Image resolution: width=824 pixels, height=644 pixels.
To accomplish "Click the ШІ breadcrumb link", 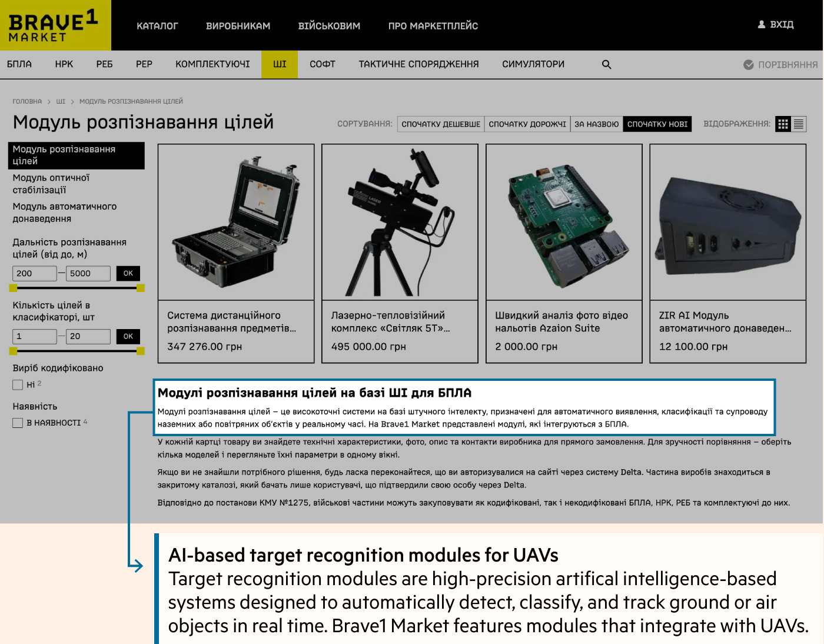I will [x=61, y=101].
